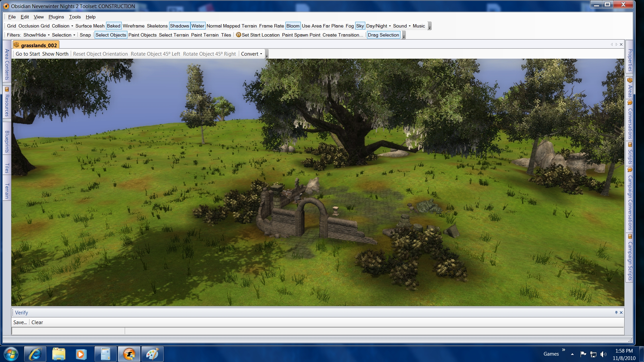This screenshot has height=362, width=644.
Task: Open the Scripts panel icon
Action: click(630, 145)
